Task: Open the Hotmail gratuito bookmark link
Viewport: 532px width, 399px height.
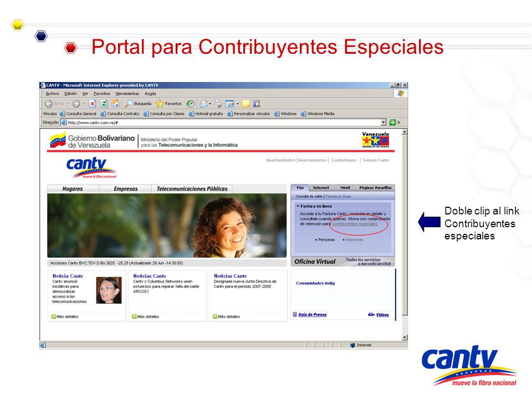Action: [x=206, y=114]
